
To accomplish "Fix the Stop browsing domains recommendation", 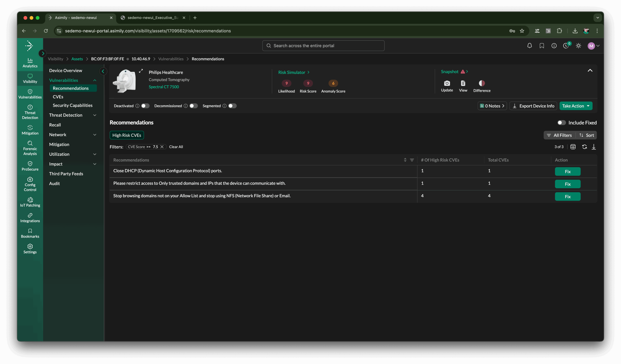I will [x=568, y=197].
